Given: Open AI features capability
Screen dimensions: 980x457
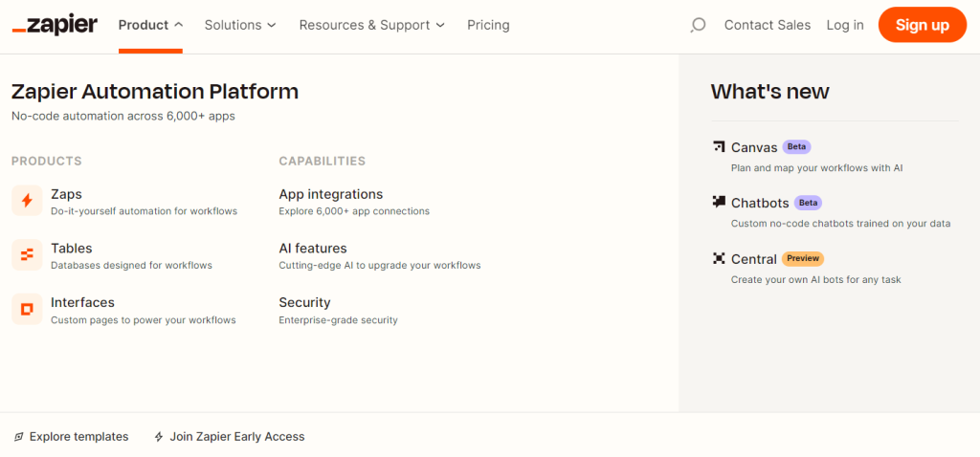Looking at the screenshot, I should tap(313, 249).
